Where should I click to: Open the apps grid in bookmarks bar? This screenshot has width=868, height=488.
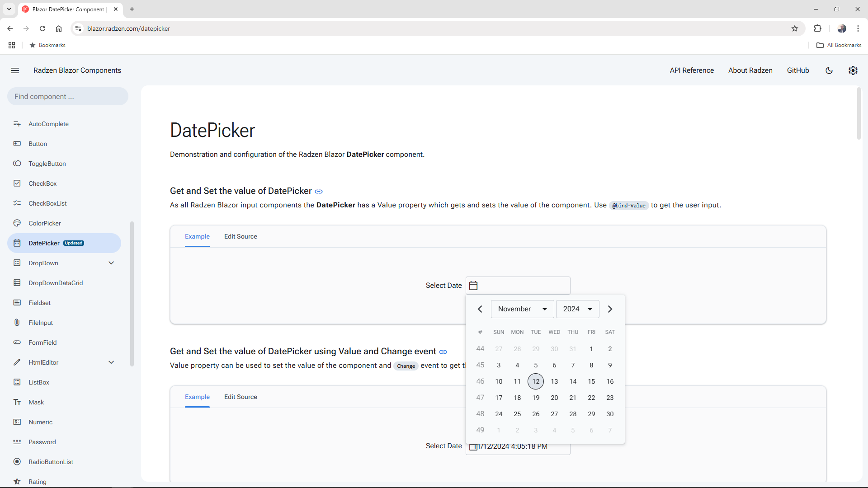coord(12,45)
